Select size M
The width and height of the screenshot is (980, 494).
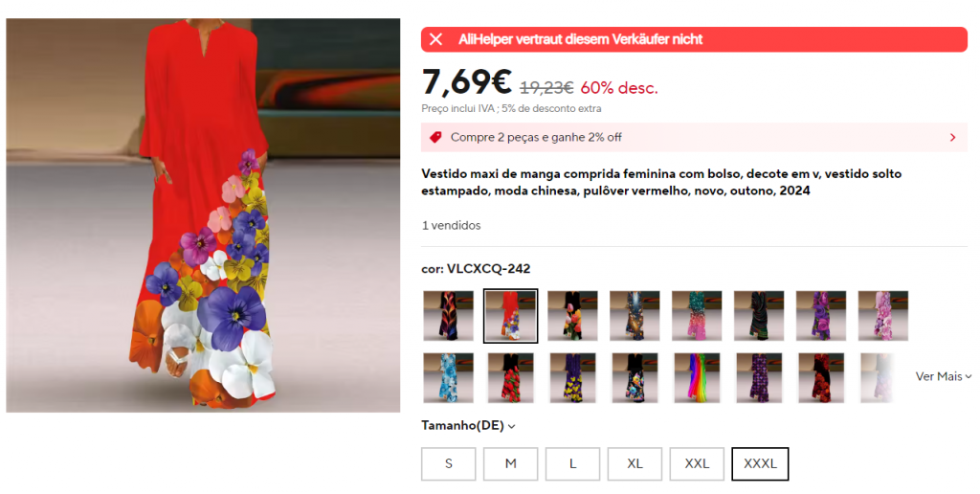click(511, 464)
